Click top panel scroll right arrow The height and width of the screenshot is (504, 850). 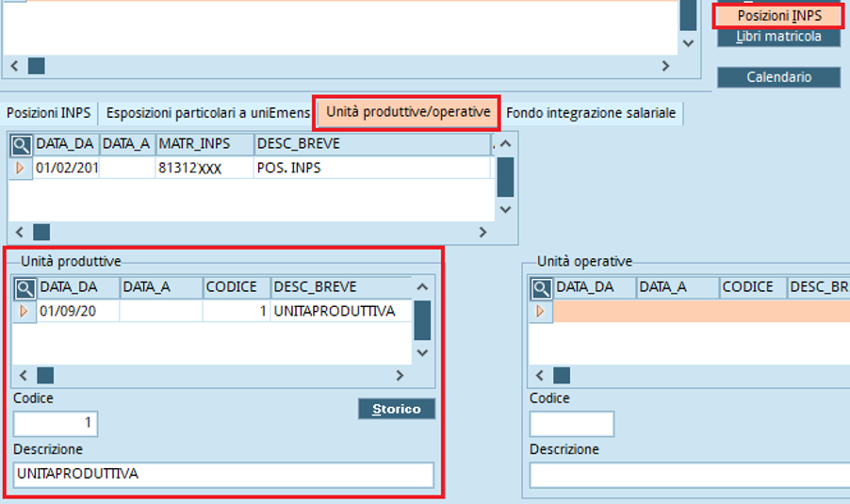(665, 66)
